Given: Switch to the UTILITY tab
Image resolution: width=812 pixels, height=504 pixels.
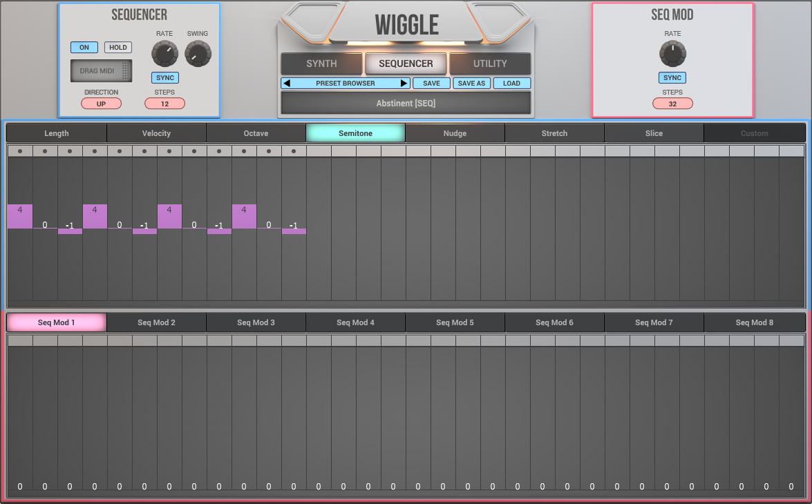Looking at the screenshot, I should tap(490, 64).
